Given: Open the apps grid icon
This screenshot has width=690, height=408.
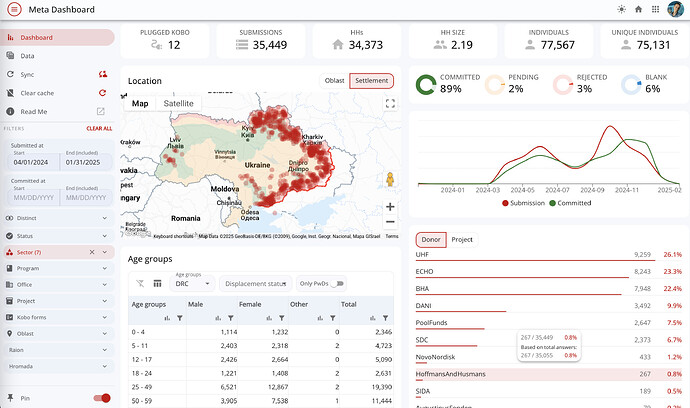Looking at the screenshot, I should (655, 9).
